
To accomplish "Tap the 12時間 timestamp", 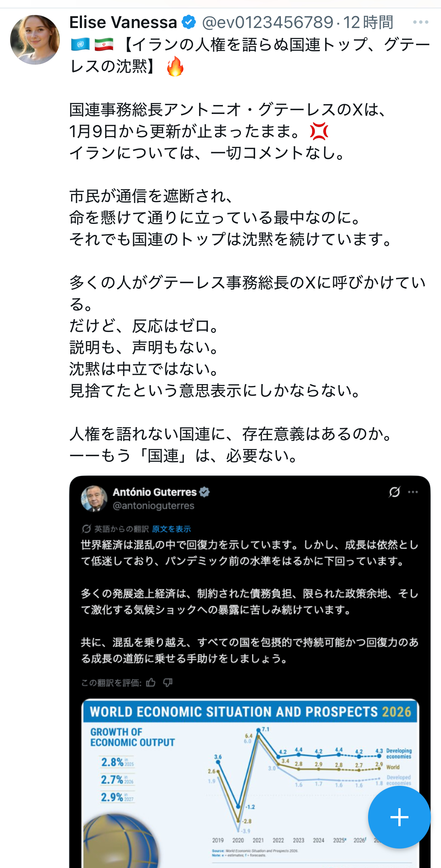I will (x=368, y=22).
